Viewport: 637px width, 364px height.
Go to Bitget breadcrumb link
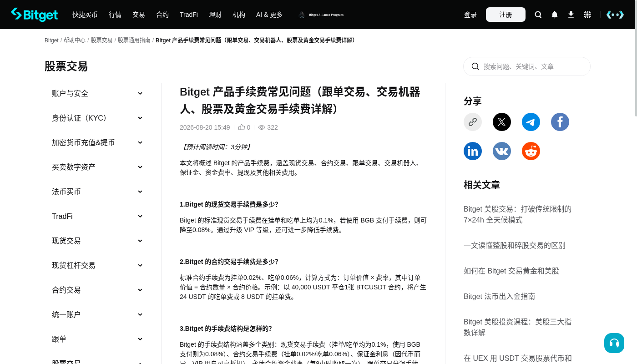[x=51, y=40]
